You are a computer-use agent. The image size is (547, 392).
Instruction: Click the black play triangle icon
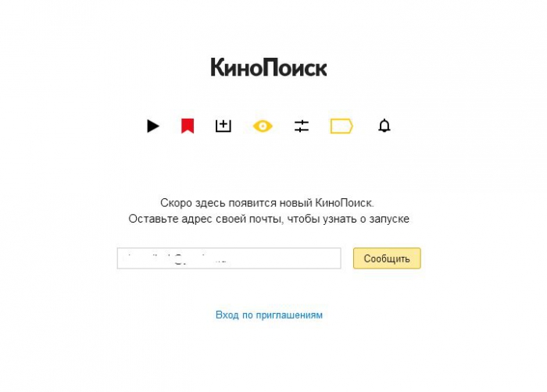pos(153,126)
